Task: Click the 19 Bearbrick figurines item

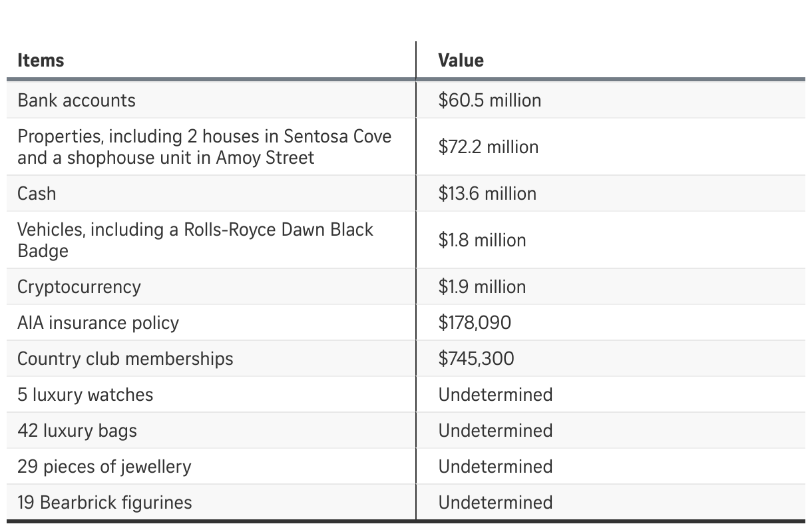Action: point(104,503)
